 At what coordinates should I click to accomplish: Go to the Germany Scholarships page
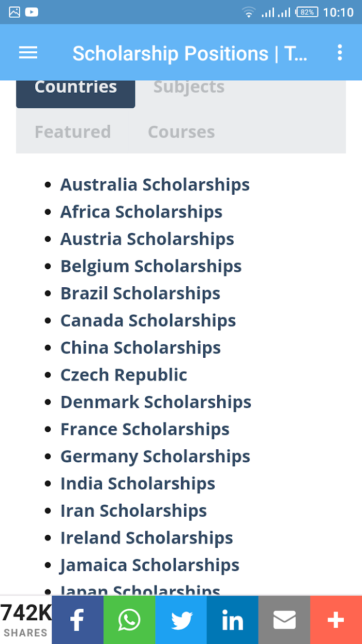point(155,457)
